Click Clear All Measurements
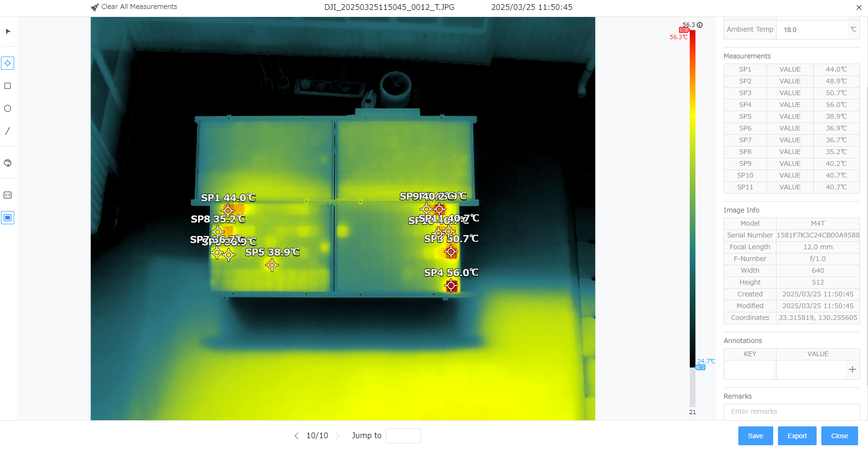The height and width of the screenshot is (449, 868). (139, 7)
